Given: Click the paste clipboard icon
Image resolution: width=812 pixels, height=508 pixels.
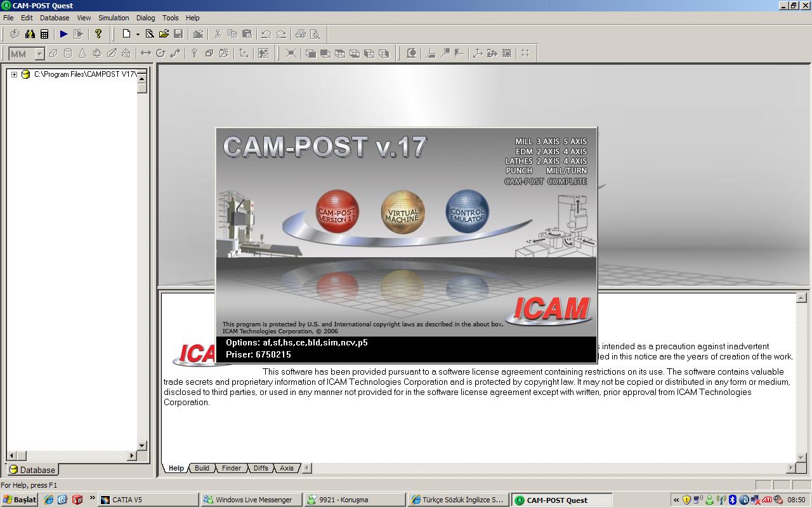Looking at the screenshot, I should [247, 34].
